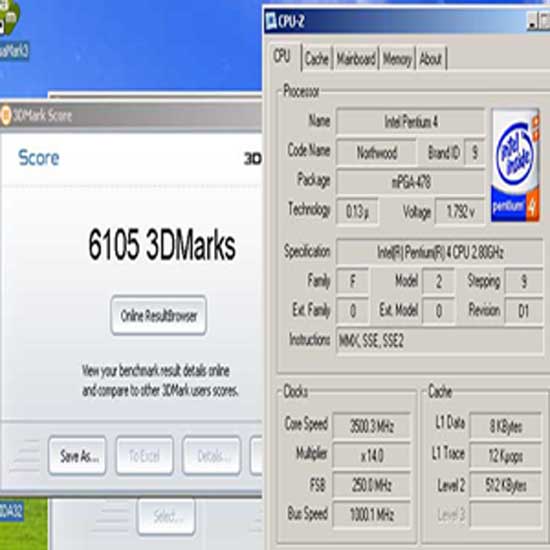Screen dimensions: 550x550
Task: Click the L1 Data value 8 KBytes
Action: tap(505, 426)
